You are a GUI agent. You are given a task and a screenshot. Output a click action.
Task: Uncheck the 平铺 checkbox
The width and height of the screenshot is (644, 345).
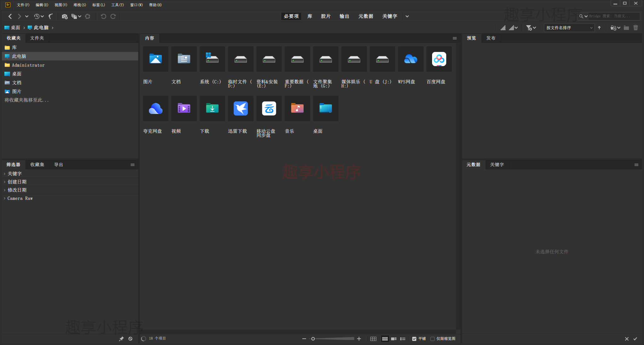tap(414, 339)
